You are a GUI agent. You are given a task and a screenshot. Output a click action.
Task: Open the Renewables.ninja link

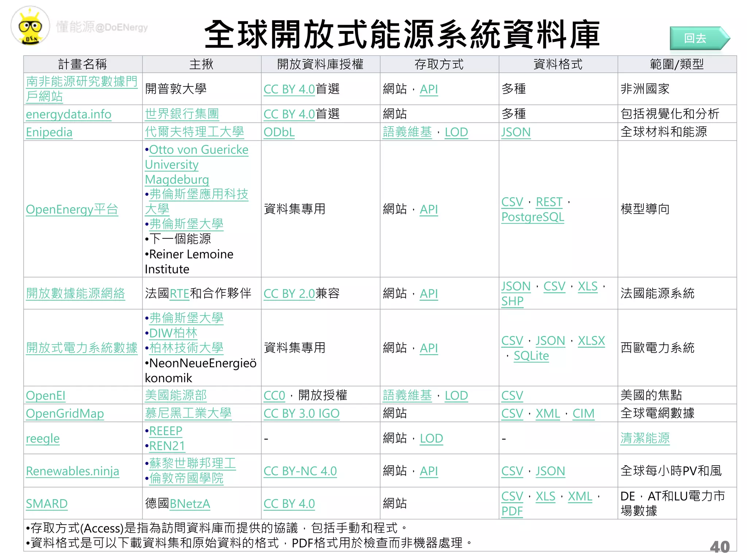click(73, 471)
